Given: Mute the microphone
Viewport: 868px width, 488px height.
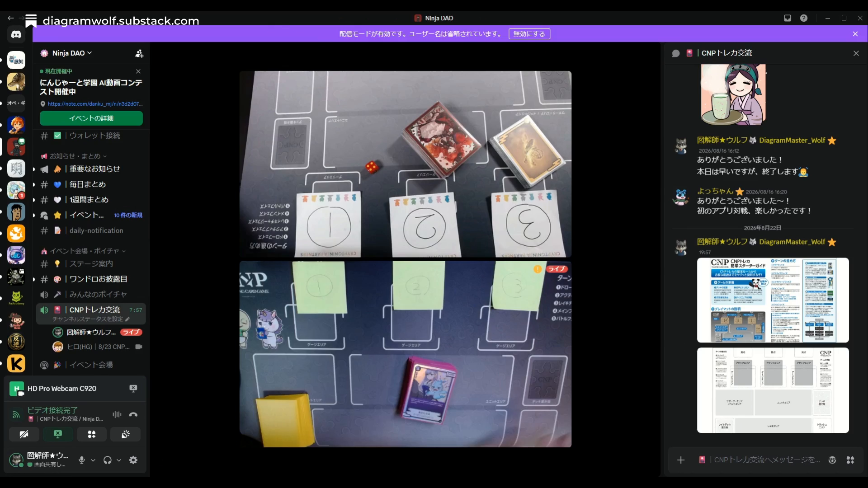Looking at the screenshot, I should [82, 460].
